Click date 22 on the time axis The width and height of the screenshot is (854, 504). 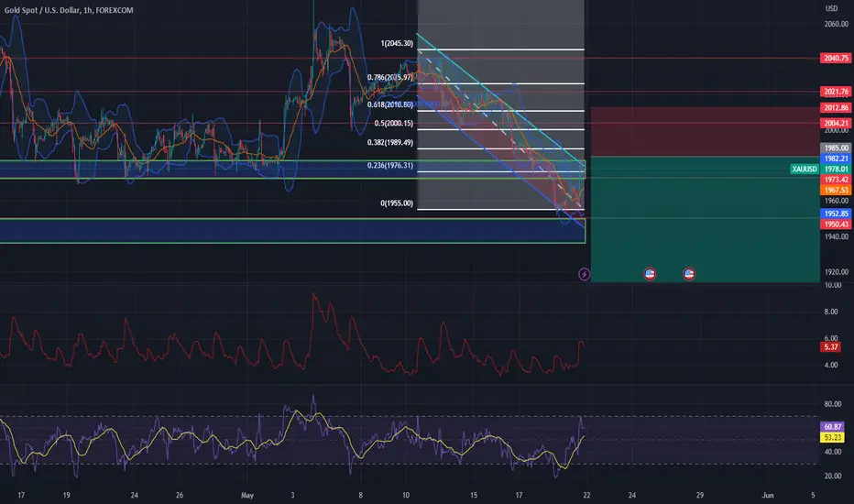coord(586,495)
